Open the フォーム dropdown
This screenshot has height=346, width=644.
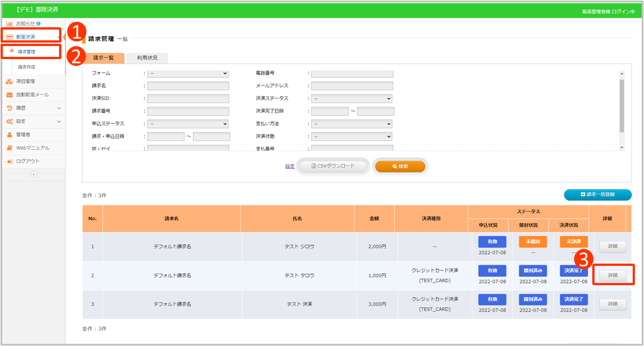(x=188, y=73)
